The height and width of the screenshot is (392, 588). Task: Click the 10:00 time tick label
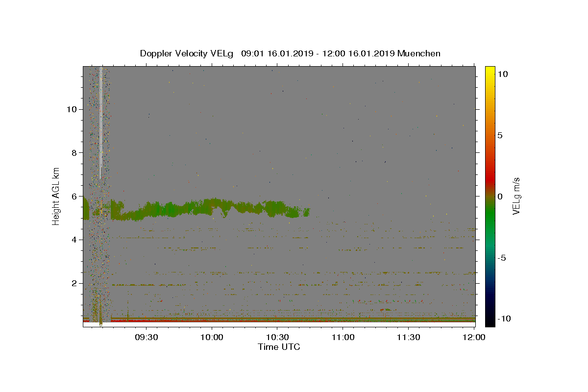tap(212, 337)
